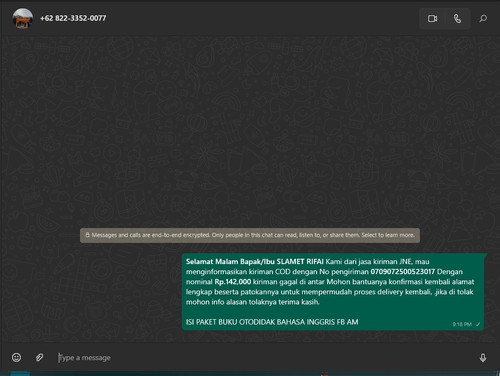
Task: Click the tracking number 0709072500523017
Action: tap(403, 272)
